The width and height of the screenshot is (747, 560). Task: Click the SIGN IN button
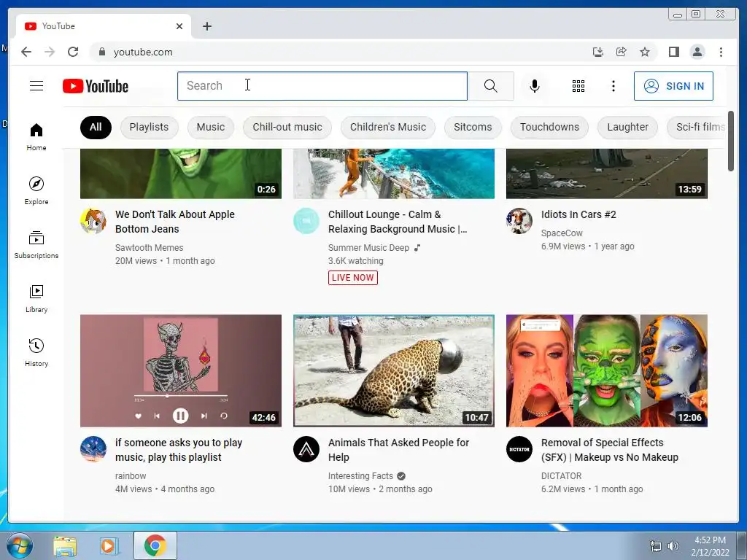673,86
